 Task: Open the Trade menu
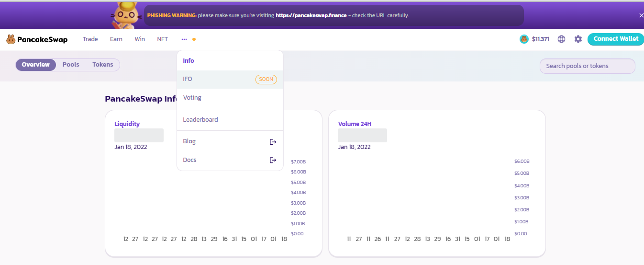point(90,39)
